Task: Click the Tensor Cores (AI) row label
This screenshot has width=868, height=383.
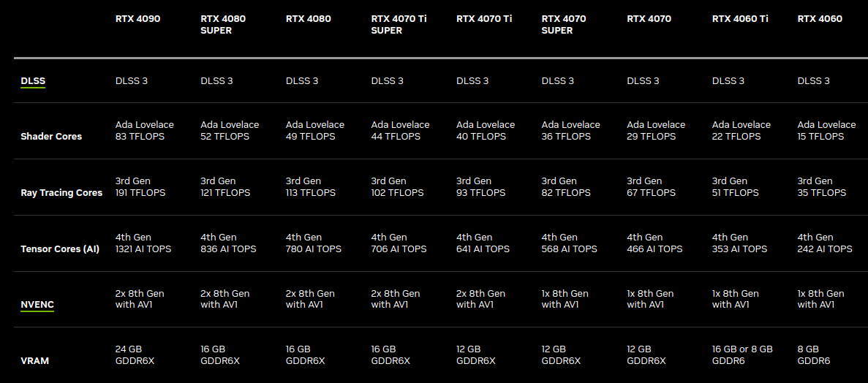Action: point(60,249)
